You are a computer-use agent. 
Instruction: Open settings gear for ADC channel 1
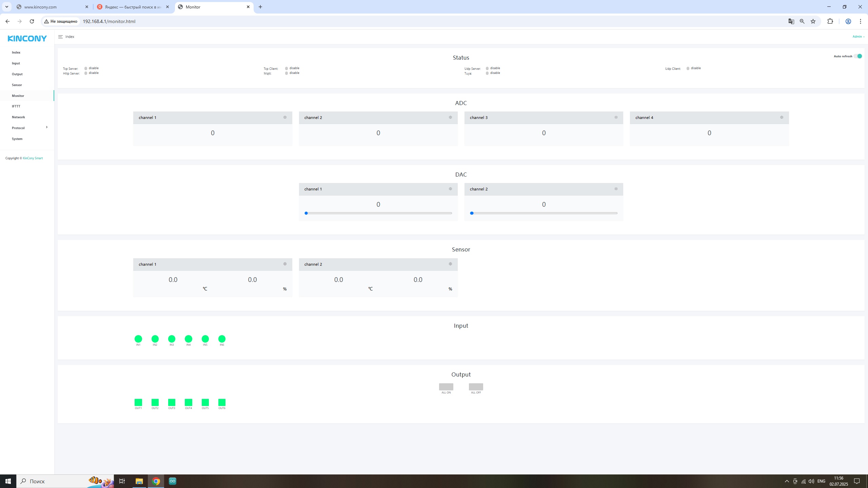[x=285, y=117]
